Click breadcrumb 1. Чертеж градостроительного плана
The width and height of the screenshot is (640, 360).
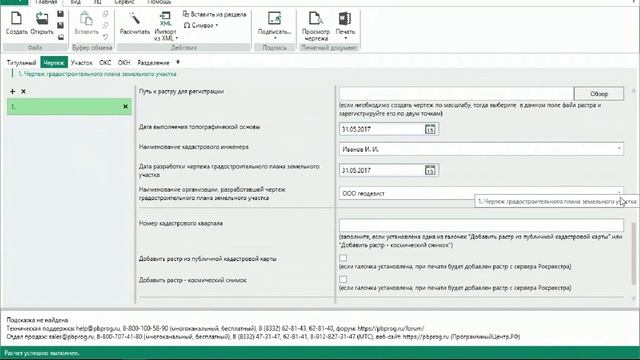pos(97,74)
